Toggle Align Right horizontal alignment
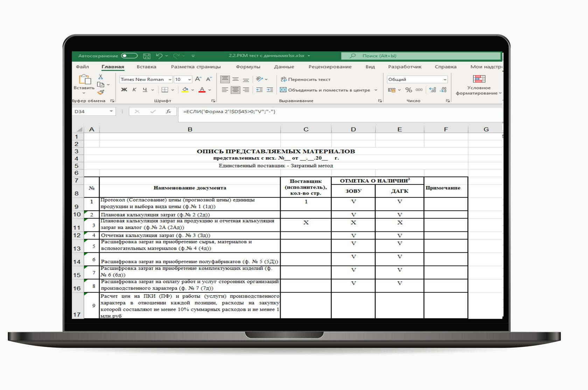Viewport: 588px width, 390px height. pyautogui.click(x=246, y=90)
